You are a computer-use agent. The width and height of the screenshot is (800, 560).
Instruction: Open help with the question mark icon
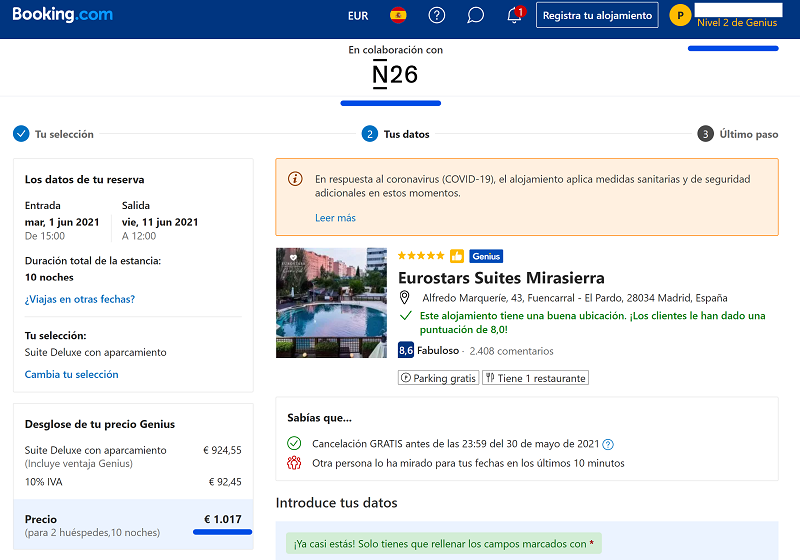(x=436, y=15)
